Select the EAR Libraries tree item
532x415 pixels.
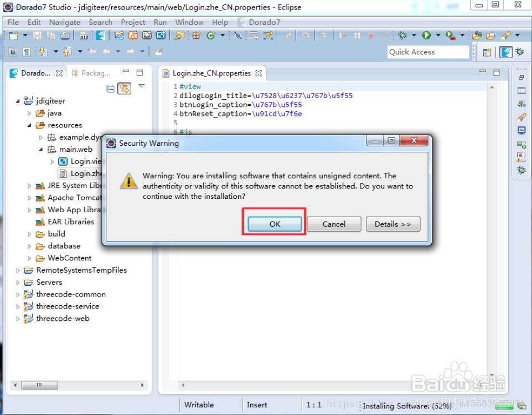[x=65, y=222]
